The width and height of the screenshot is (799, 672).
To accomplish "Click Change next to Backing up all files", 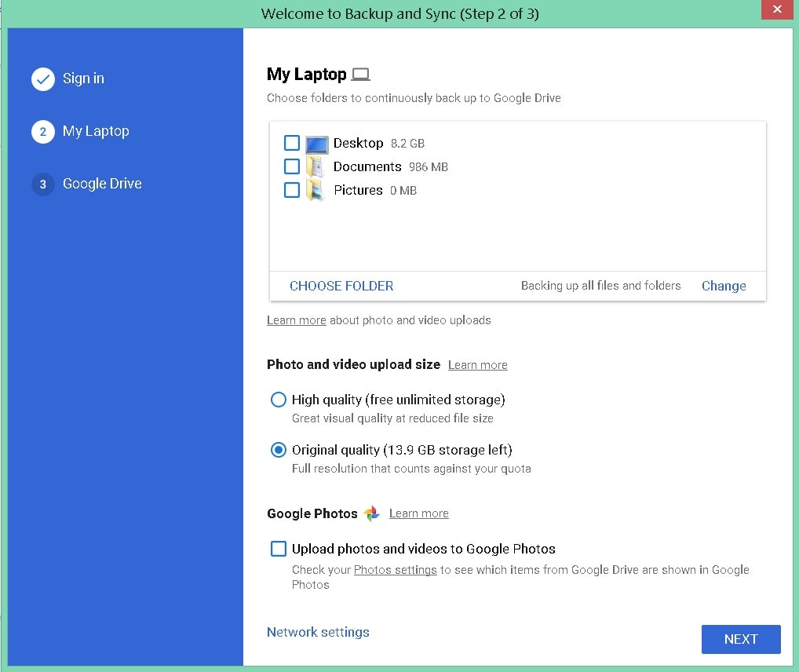I will coord(724,286).
